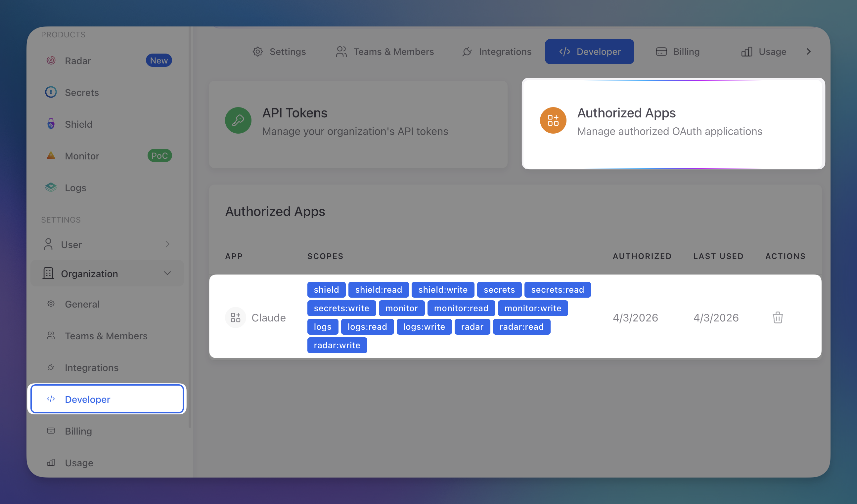Click the Usage chart icon in the top tab bar

tap(746, 51)
